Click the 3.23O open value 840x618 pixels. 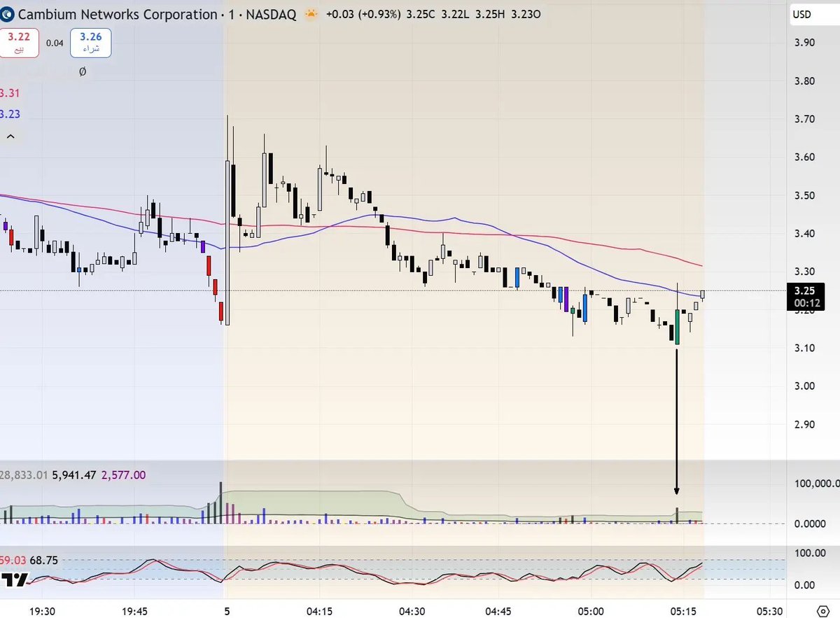tap(524, 15)
